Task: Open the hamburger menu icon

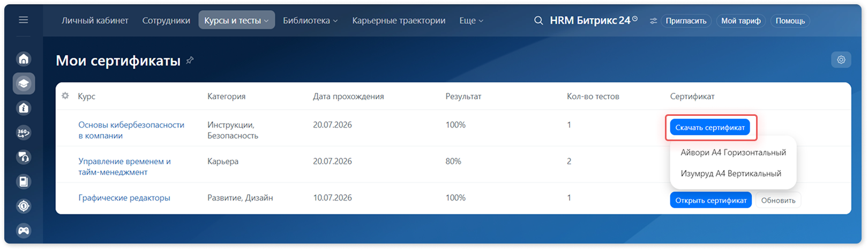Action: (x=24, y=20)
